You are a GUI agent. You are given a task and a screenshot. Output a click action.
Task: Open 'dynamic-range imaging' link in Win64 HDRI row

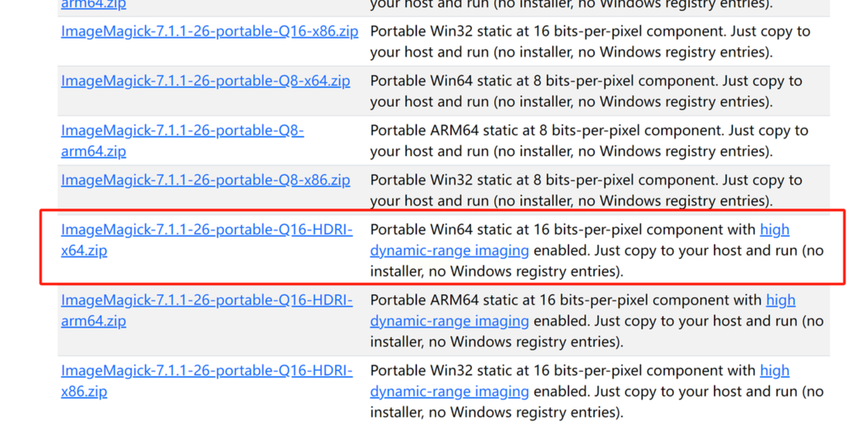coord(449,251)
